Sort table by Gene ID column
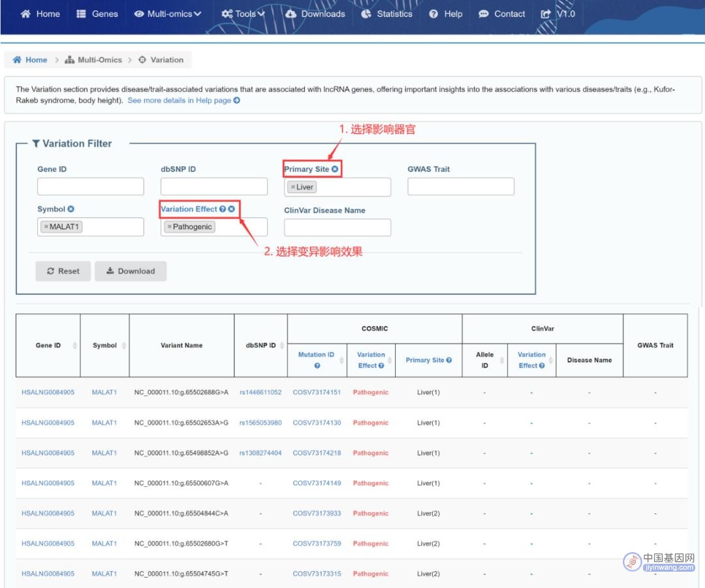Screen dimensions: 705x588 click(x=74, y=345)
